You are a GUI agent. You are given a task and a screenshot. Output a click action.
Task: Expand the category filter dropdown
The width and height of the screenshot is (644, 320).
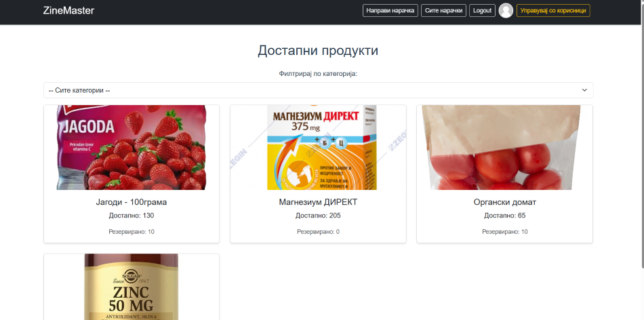(318, 90)
